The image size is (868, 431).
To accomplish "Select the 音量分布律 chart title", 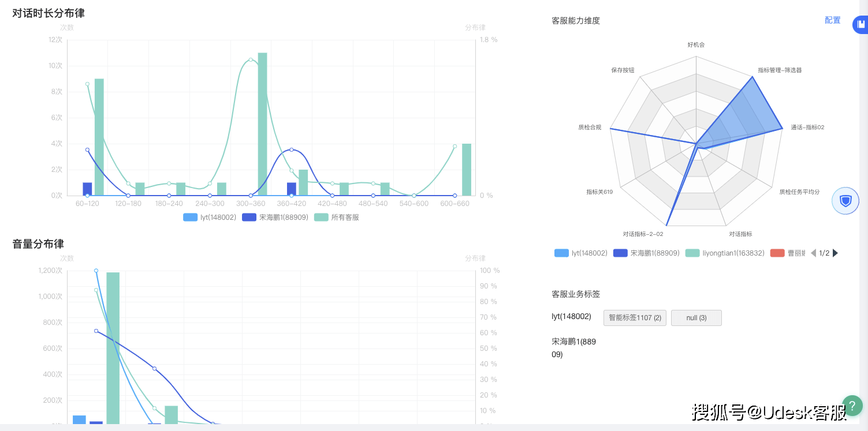I will click(38, 243).
